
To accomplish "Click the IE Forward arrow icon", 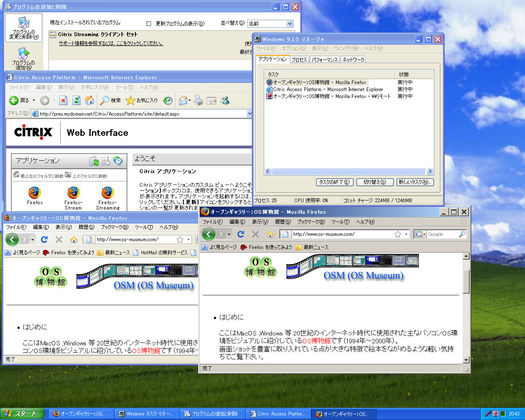I will [45, 100].
